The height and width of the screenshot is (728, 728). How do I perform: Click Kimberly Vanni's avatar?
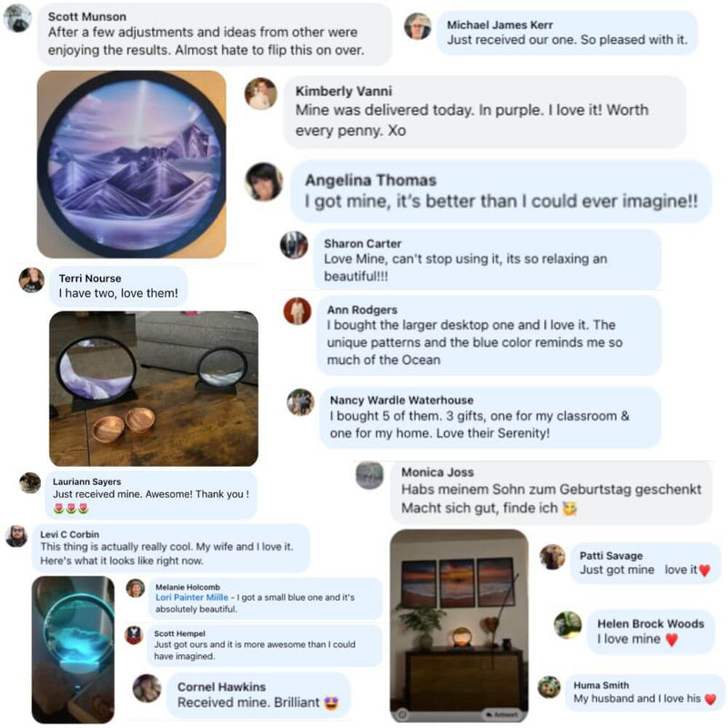point(260,94)
